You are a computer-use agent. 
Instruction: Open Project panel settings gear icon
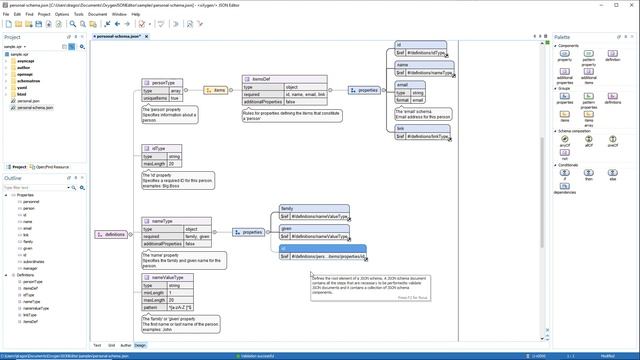tap(82, 47)
